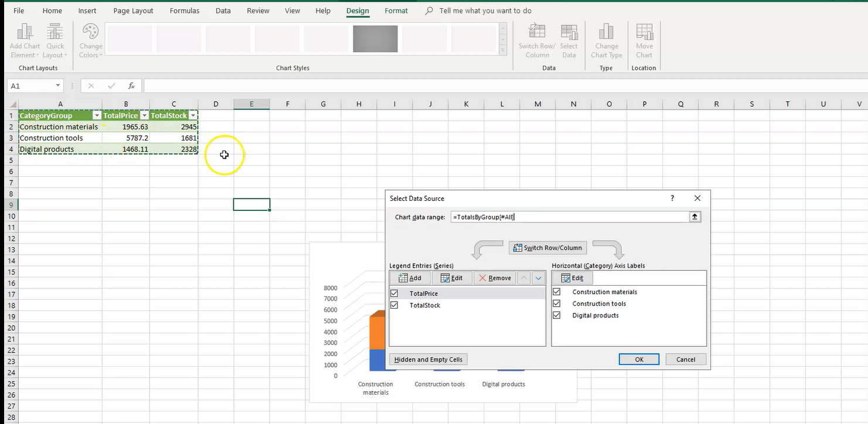Open the Quick Layout icon

tap(55, 32)
